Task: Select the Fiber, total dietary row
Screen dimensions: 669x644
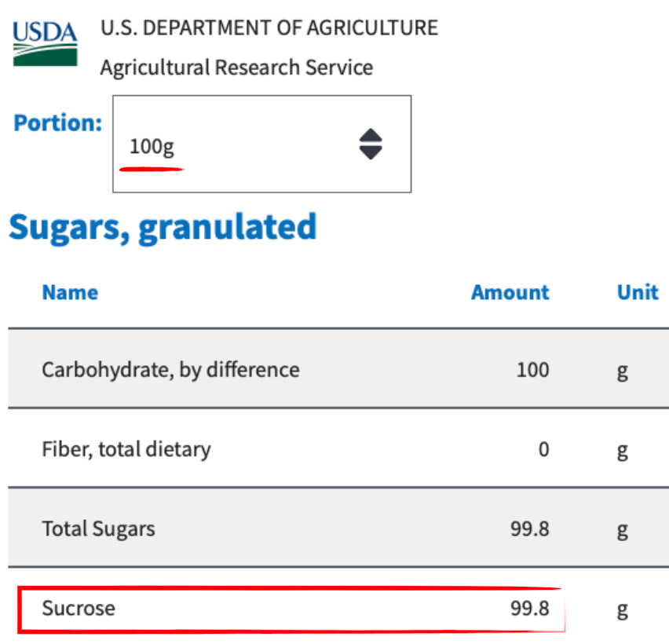Action: pos(338,448)
